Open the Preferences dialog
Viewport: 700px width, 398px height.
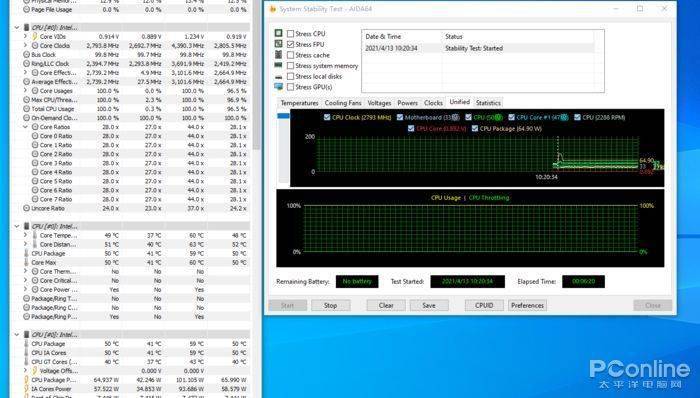[x=527, y=306]
